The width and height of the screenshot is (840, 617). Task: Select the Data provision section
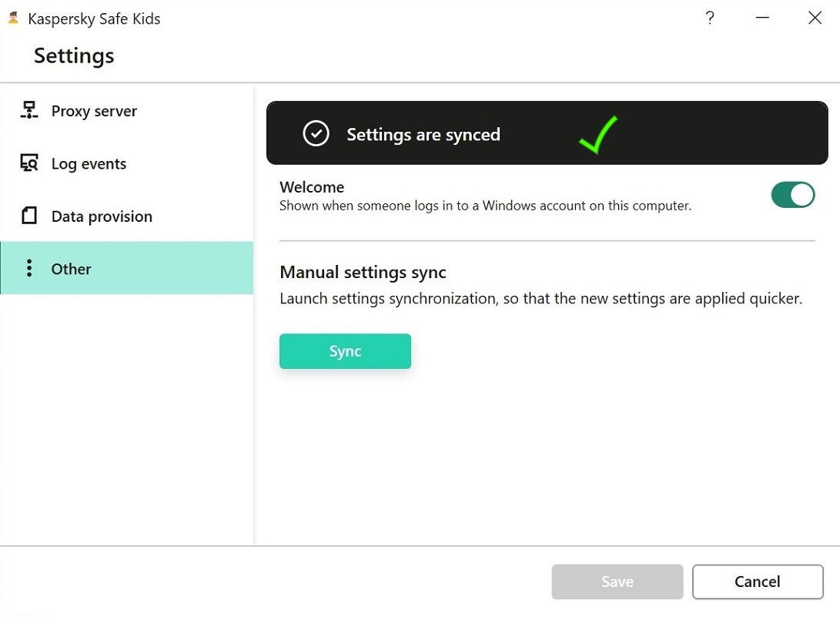(102, 216)
